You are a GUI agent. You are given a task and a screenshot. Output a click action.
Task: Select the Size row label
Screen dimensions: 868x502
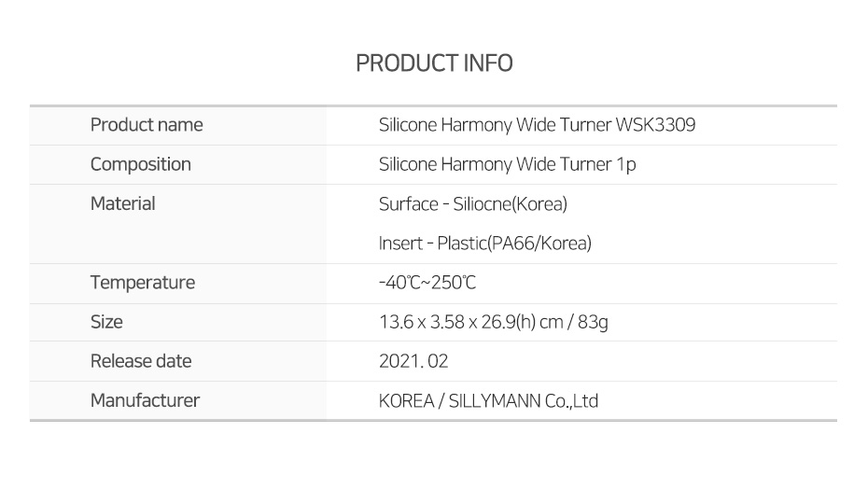[x=106, y=322]
